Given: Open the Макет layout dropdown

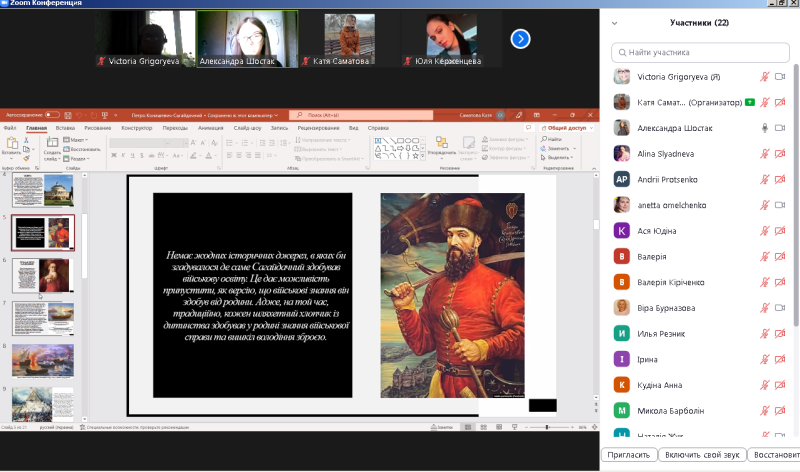Looking at the screenshot, I should coord(76,140).
